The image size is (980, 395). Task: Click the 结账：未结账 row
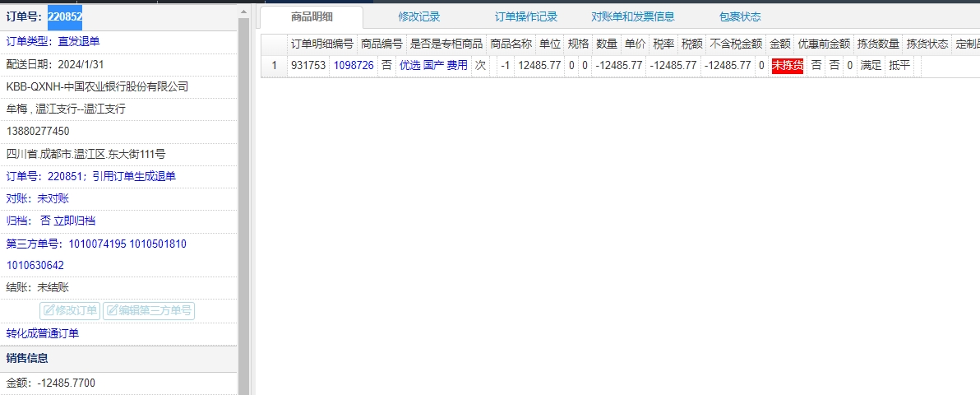click(118, 287)
